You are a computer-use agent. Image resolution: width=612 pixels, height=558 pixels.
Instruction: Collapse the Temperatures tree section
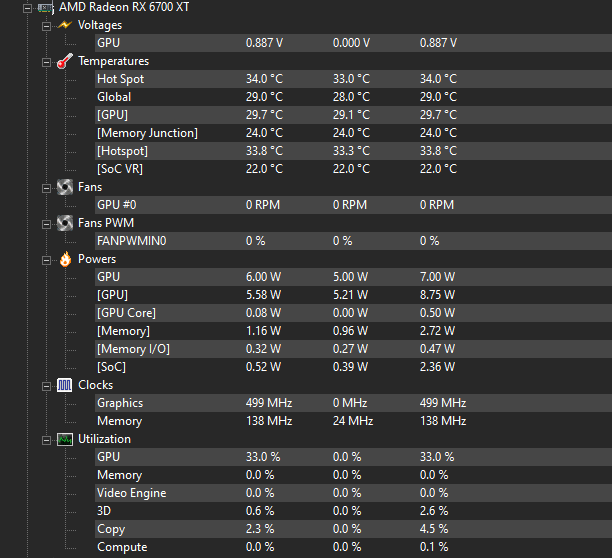46,61
